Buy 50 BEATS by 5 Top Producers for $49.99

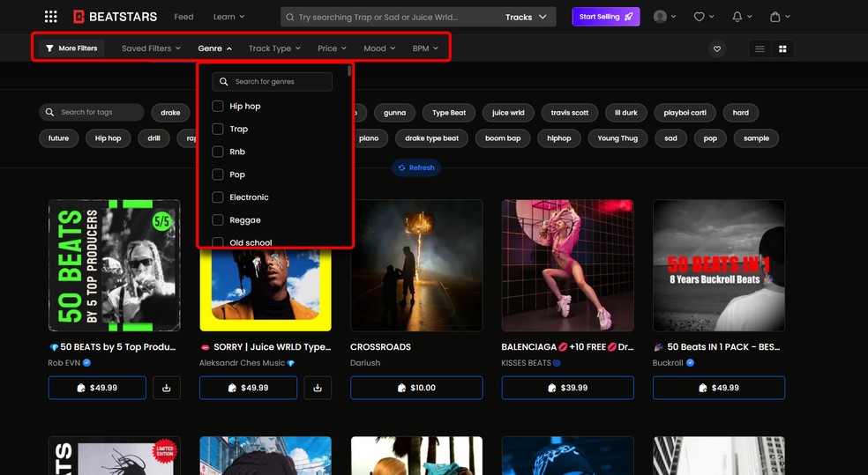point(97,388)
